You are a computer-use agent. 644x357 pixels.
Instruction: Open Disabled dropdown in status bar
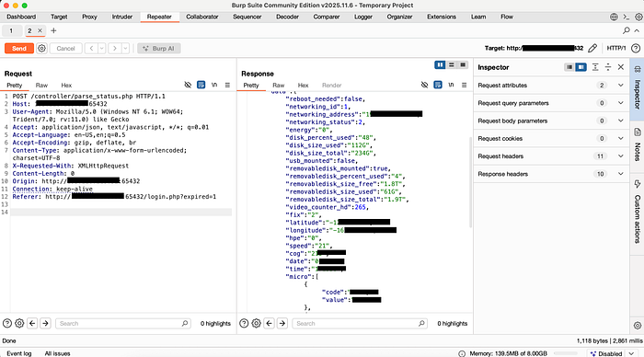631,353
